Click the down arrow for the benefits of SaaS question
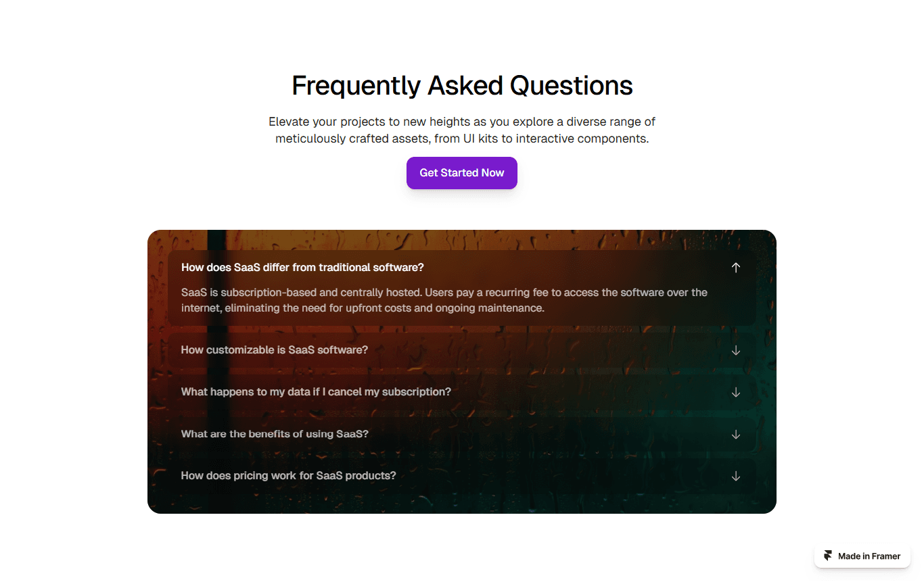 pos(736,434)
